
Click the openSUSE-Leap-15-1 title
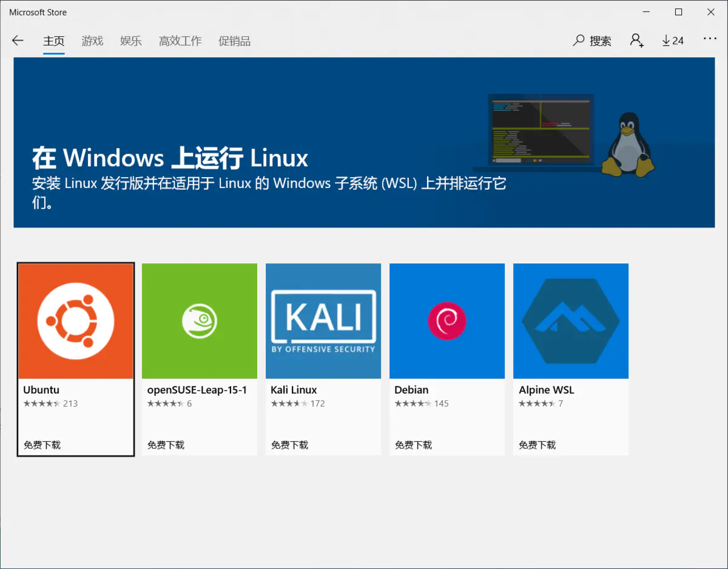(x=197, y=390)
